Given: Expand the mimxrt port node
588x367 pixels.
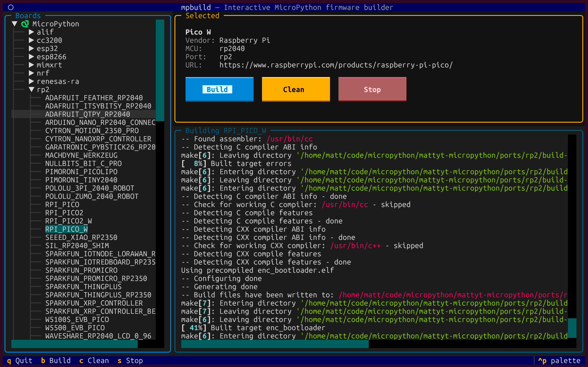Looking at the screenshot, I should click(31, 65).
